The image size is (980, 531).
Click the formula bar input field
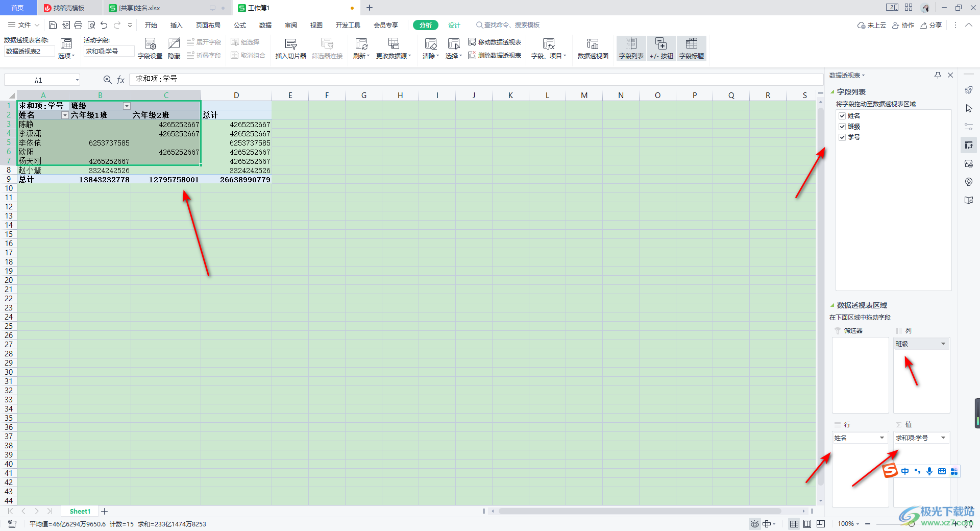tap(476, 79)
